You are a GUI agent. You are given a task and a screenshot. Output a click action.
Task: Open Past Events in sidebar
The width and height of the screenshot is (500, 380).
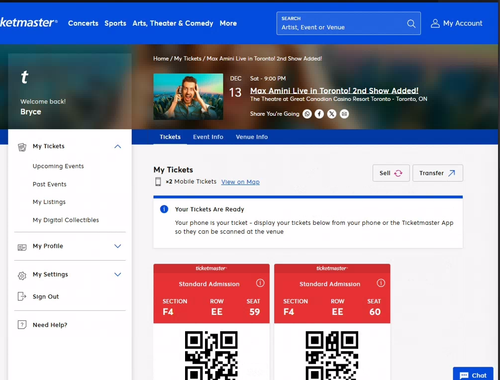[49, 184]
